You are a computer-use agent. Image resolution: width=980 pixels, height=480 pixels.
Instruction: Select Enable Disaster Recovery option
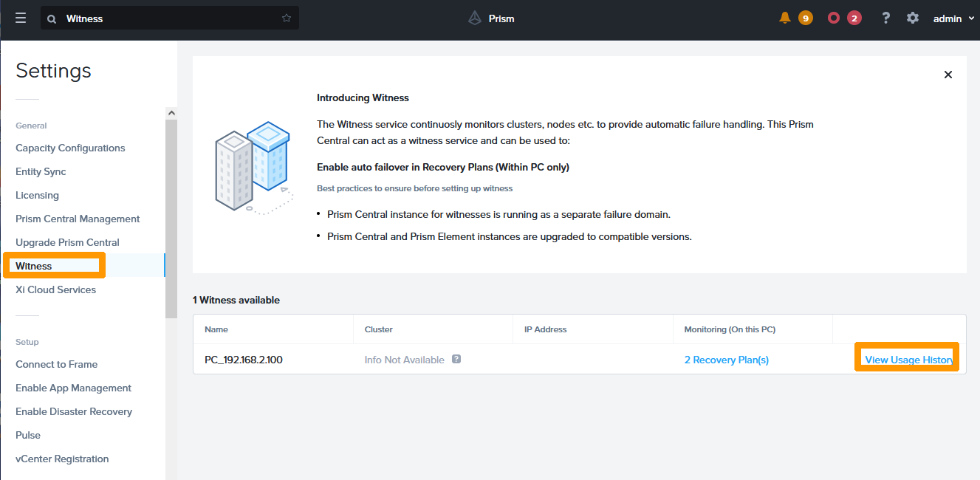74,411
